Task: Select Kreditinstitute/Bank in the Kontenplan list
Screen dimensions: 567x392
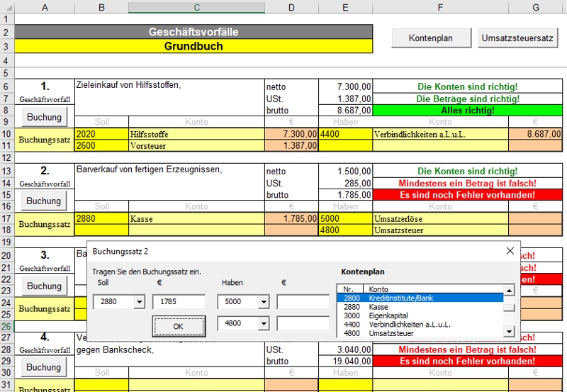Action: pyautogui.click(x=420, y=298)
